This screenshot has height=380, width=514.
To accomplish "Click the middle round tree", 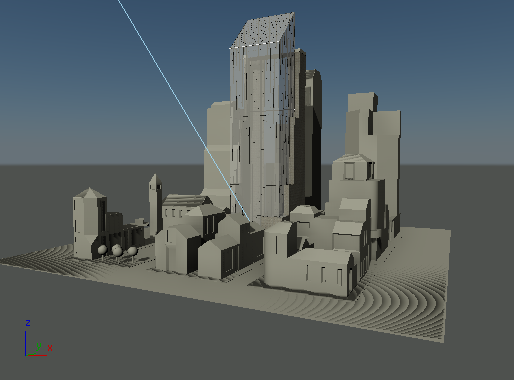I will coord(117,250).
